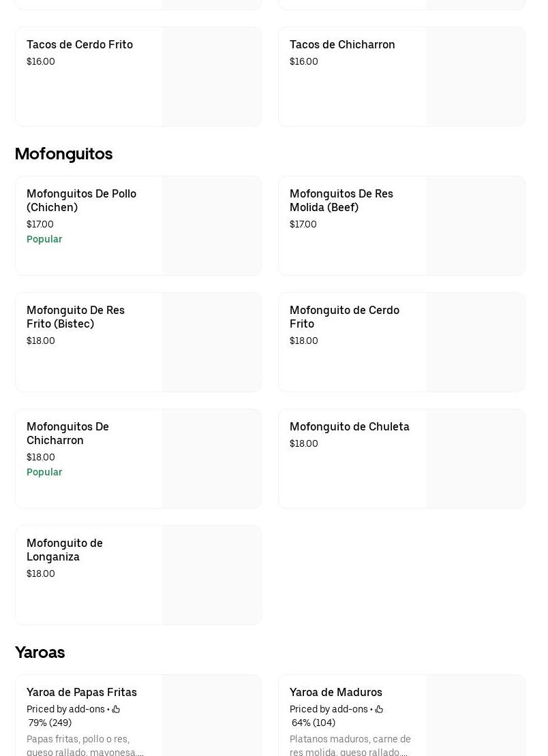Open Tacos de Cerdo Frito item
The width and height of the screenshot is (548, 756).
point(138,77)
